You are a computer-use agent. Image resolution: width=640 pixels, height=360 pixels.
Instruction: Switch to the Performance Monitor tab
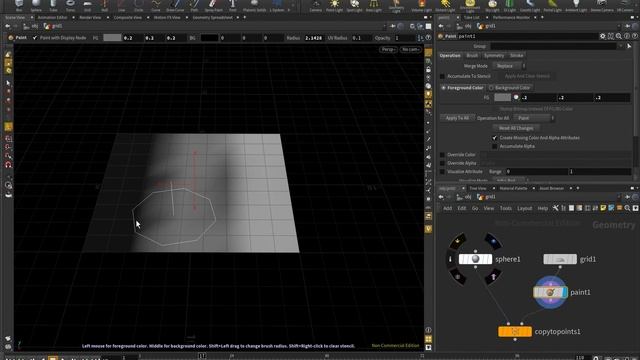[511, 18]
